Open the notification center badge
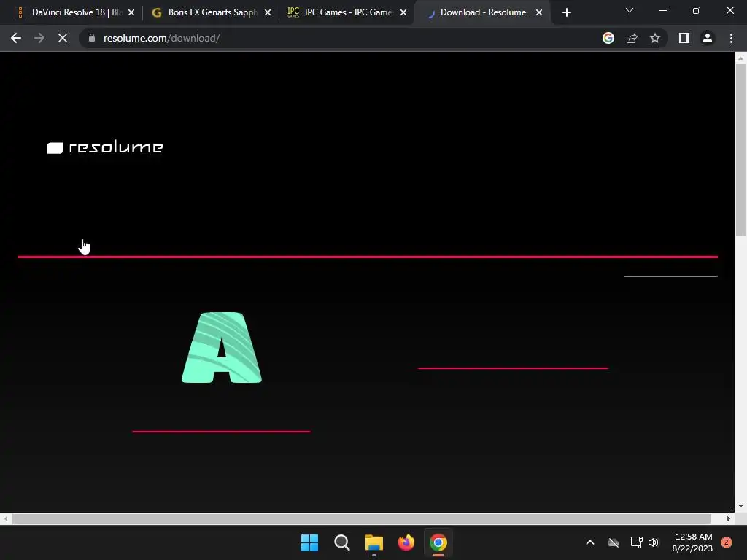The width and height of the screenshot is (747, 560). click(727, 542)
